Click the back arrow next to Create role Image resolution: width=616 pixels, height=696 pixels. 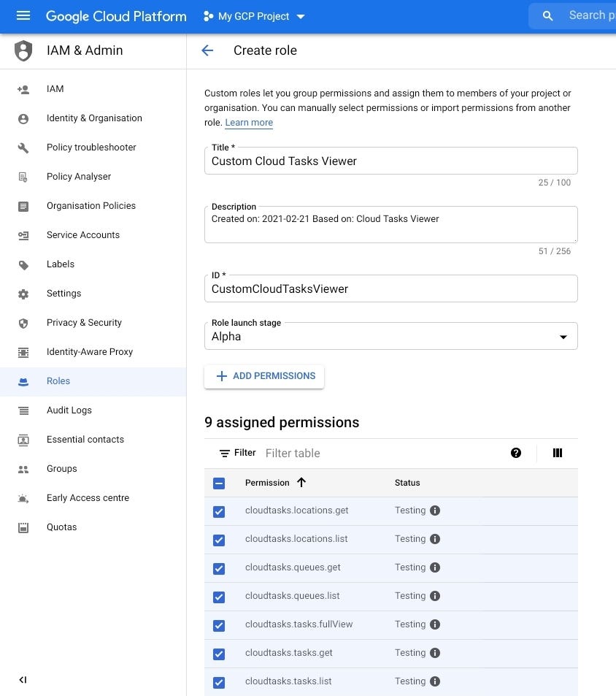pos(207,50)
